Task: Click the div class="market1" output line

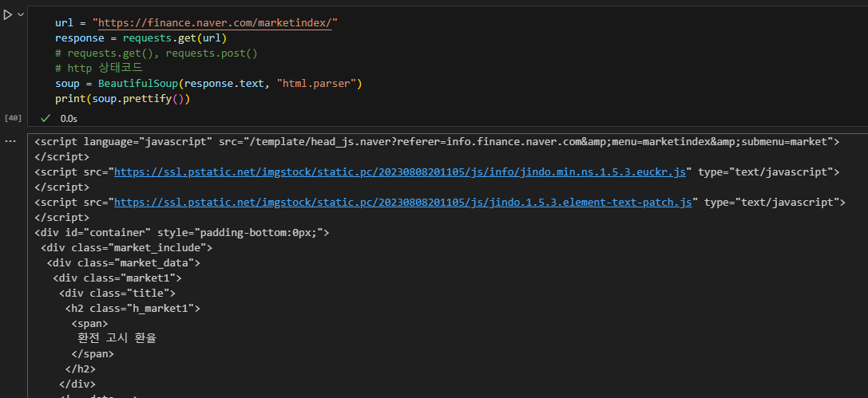Action: point(117,278)
